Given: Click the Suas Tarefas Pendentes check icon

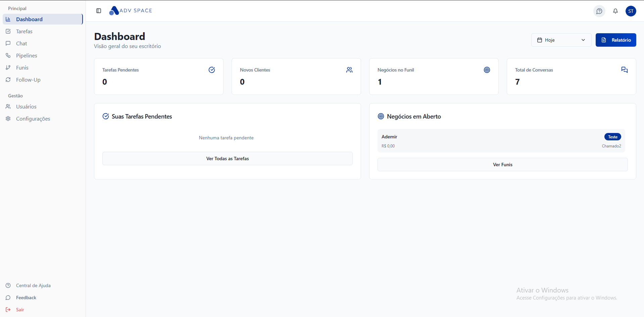Looking at the screenshot, I should (x=106, y=116).
